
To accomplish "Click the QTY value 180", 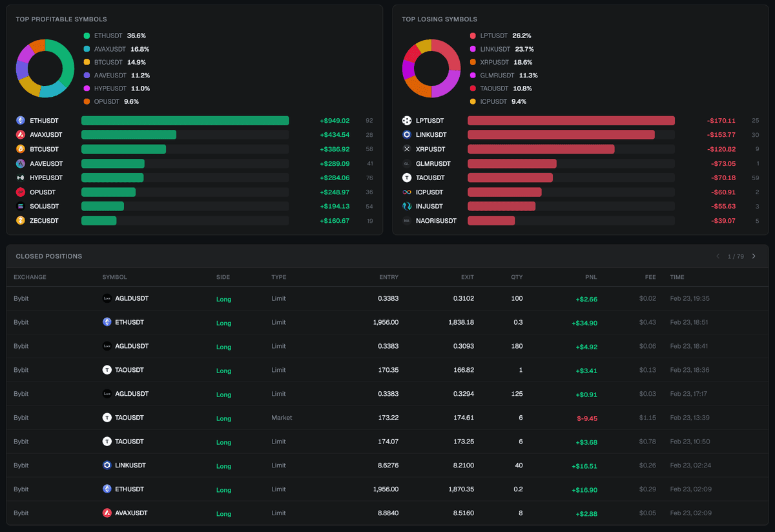I will pos(517,346).
